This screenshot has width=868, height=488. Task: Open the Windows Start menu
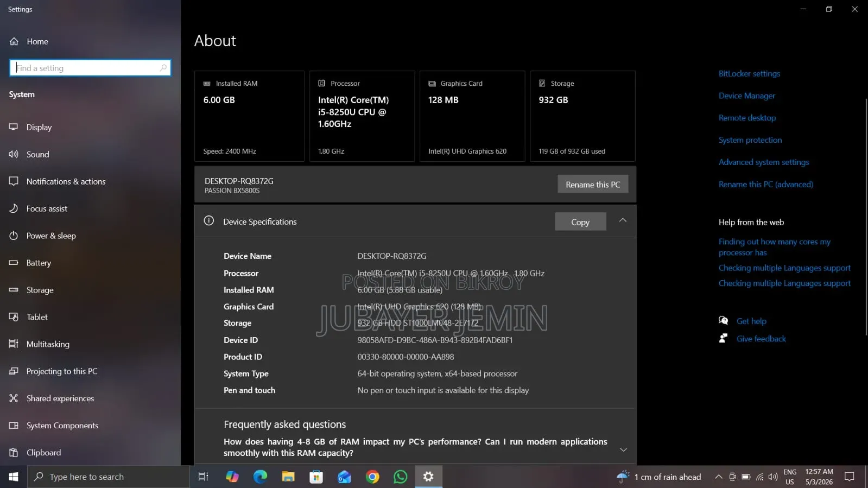click(14, 477)
